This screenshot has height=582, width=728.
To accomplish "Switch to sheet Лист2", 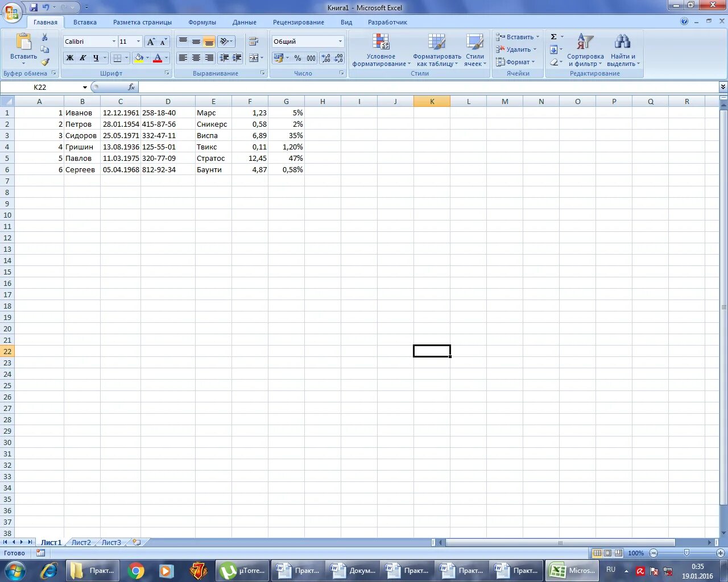I will click(x=81, y=542).
